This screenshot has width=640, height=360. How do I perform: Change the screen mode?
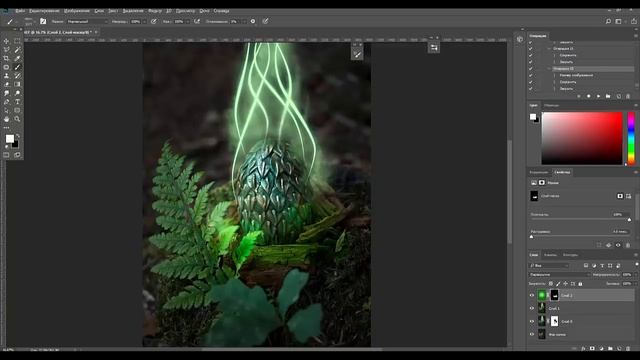click(x=17, y=155)
